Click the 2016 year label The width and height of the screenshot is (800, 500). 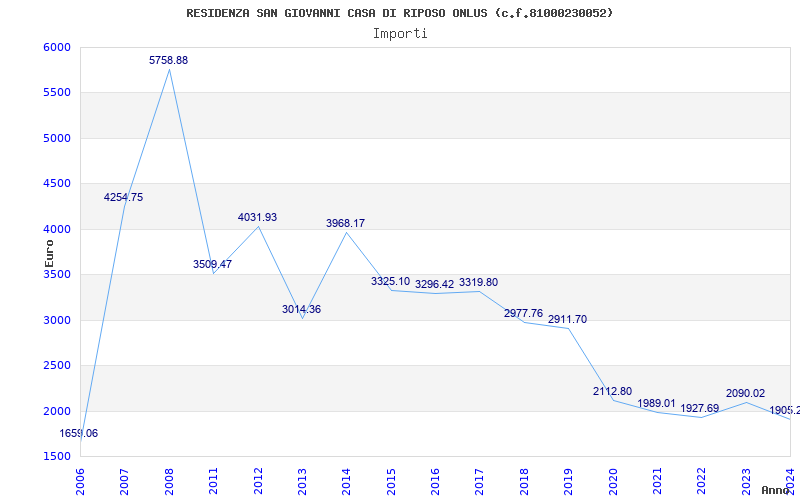click(435, 482)
